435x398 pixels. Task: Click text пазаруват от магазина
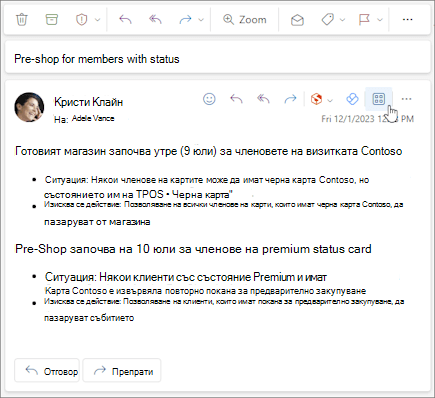[x=97, y=222]
